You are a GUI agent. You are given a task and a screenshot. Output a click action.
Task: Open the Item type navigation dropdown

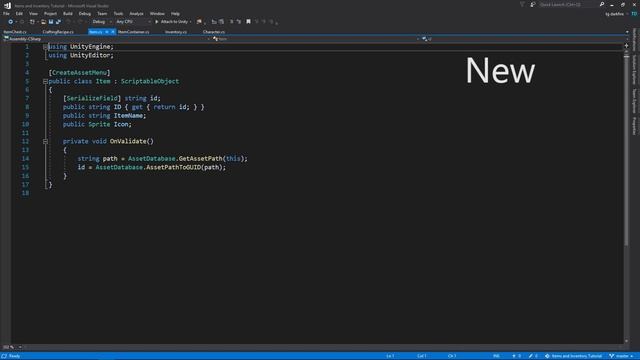pos(316,39)
